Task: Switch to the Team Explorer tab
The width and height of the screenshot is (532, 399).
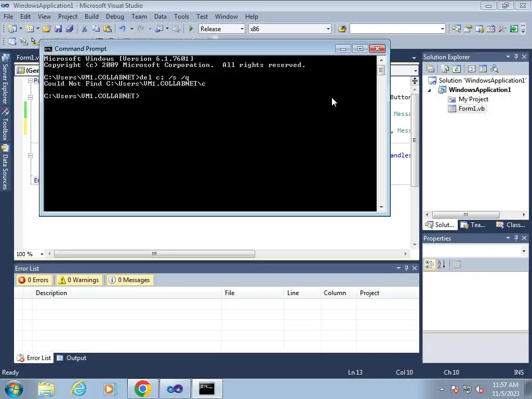Action: [473, 225]
